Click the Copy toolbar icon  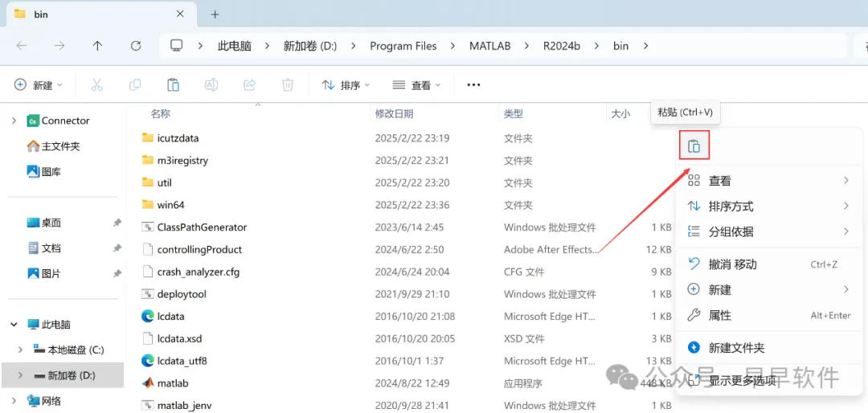(134, 84)
